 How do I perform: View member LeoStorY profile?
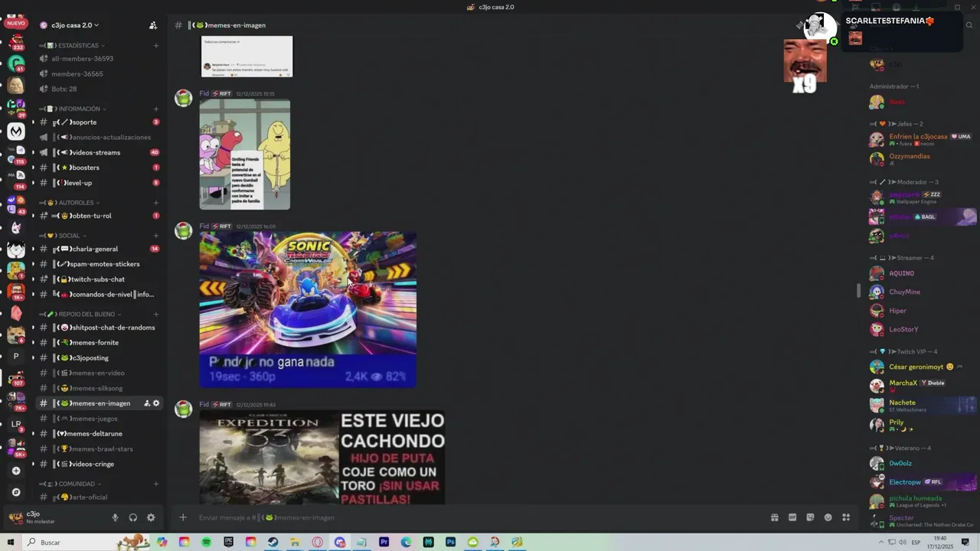click(923, 329)
